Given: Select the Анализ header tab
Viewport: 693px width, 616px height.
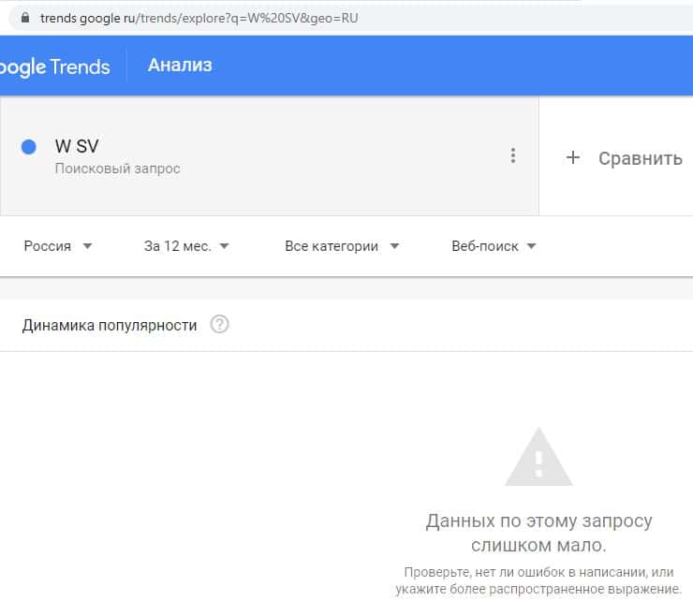Looking at the screenshot, I should [180, 66].
